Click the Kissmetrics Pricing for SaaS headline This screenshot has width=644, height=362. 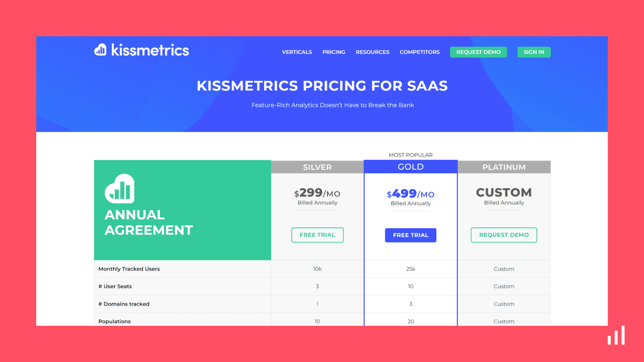(x=322, y=86)
